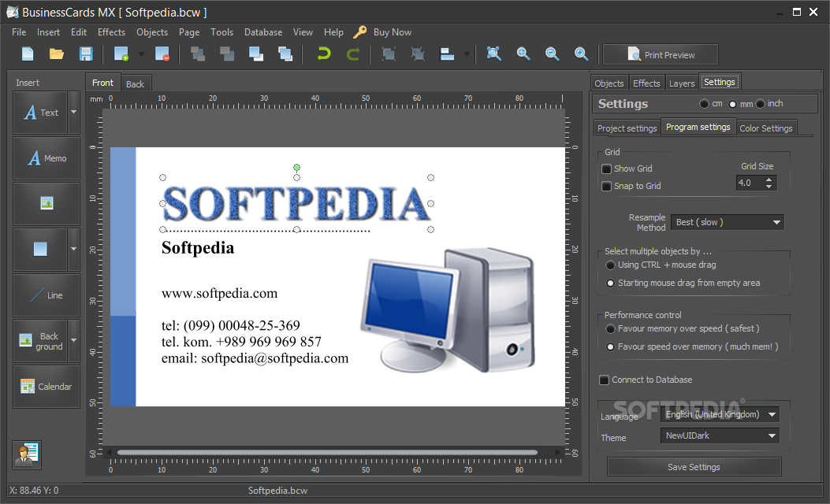Expand the align objects dropdown arrow

pos(467,54)
